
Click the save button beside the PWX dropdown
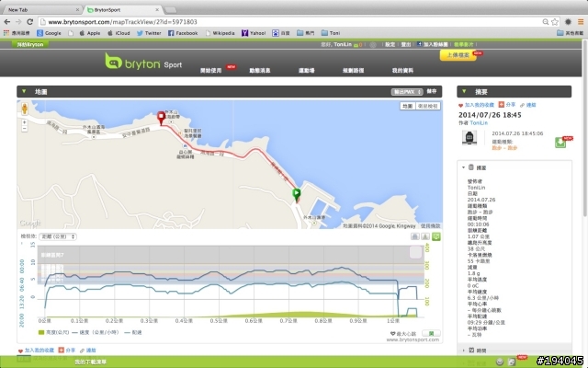tap(432, 91)
